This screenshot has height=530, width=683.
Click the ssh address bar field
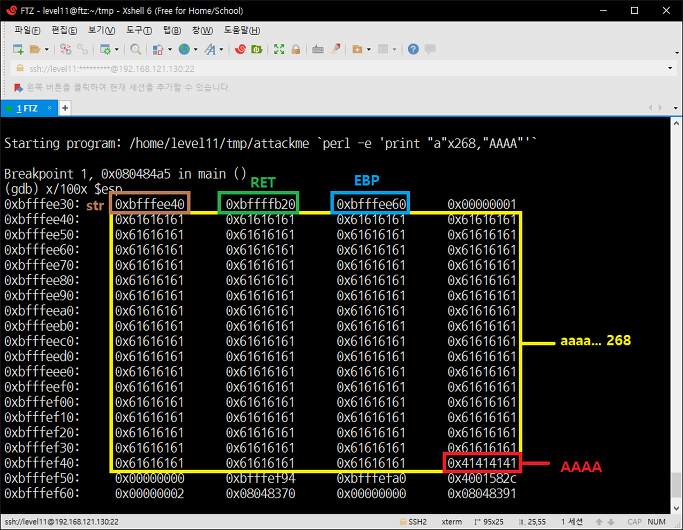click(340, 68)
